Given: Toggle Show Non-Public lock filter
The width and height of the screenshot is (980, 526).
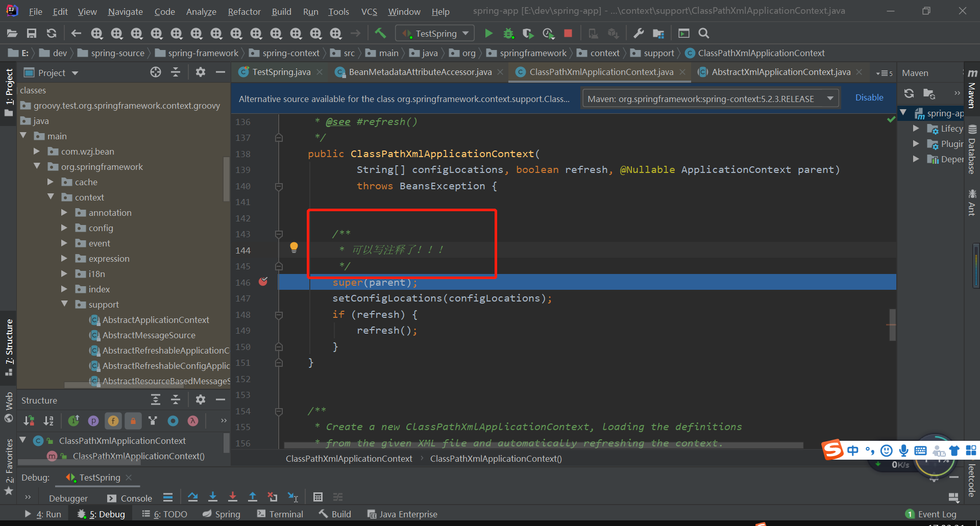Looking at the screenshot, I should click(133, 421).
